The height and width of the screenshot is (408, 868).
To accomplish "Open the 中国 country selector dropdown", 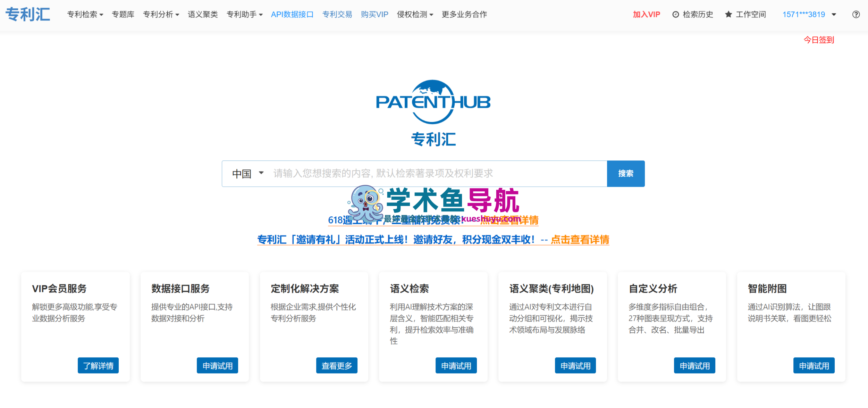I will coord(248,174).
